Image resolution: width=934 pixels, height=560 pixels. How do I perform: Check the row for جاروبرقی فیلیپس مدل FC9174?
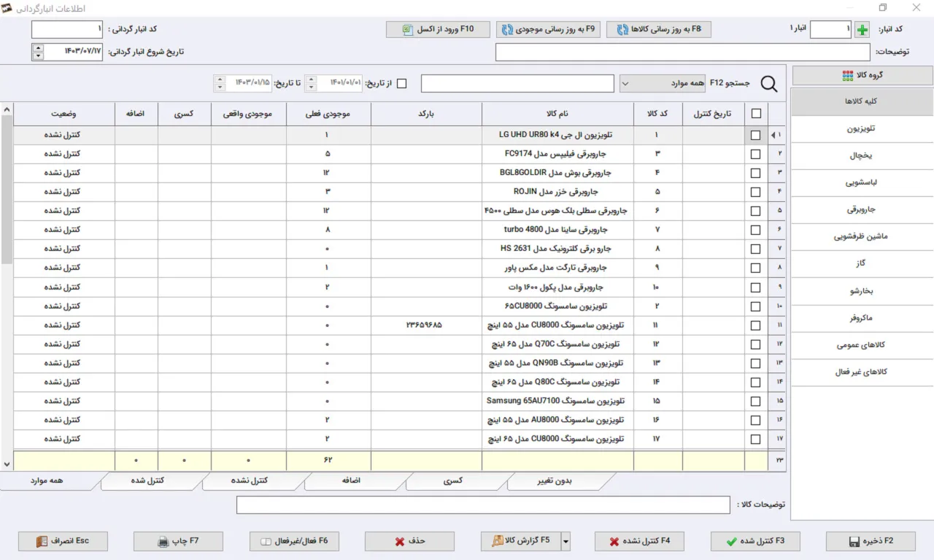[755, 155]
